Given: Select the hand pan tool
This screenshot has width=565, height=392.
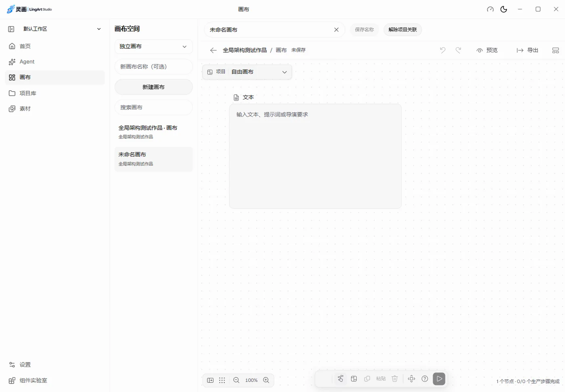Looking at the screenshot, I should (x=341, y=379).
